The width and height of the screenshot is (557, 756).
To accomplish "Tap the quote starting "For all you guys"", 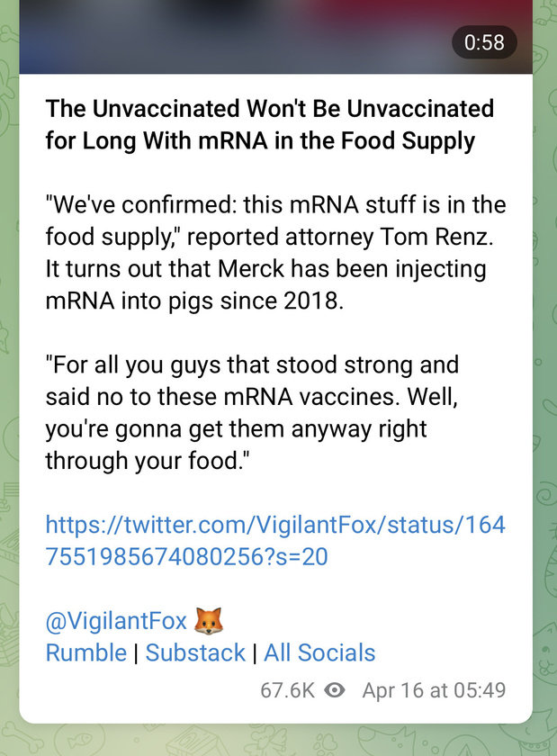I will pyautogui.click(x=252, y=413).
